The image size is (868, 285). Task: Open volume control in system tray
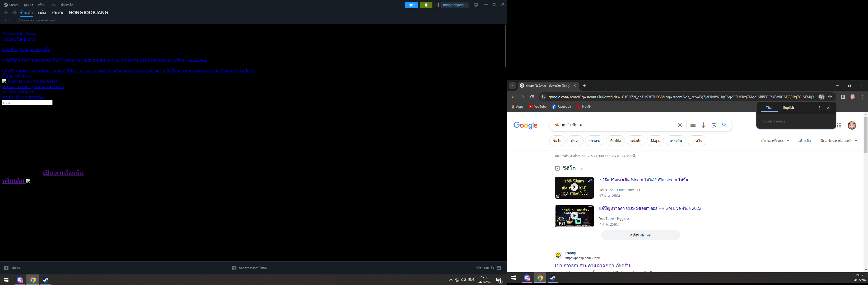tap(464, 280)
